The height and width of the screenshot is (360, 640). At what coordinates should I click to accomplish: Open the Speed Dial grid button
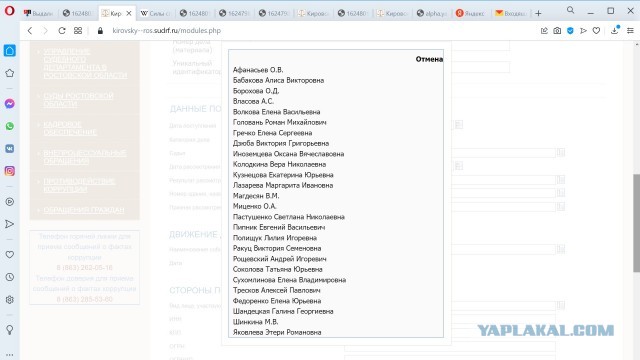[78, 31]
